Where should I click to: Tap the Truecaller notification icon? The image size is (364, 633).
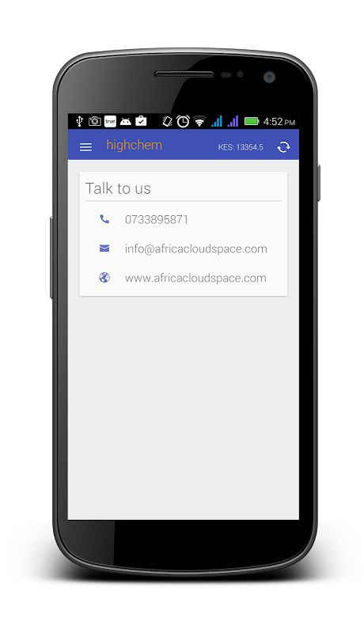pos(110,121)
